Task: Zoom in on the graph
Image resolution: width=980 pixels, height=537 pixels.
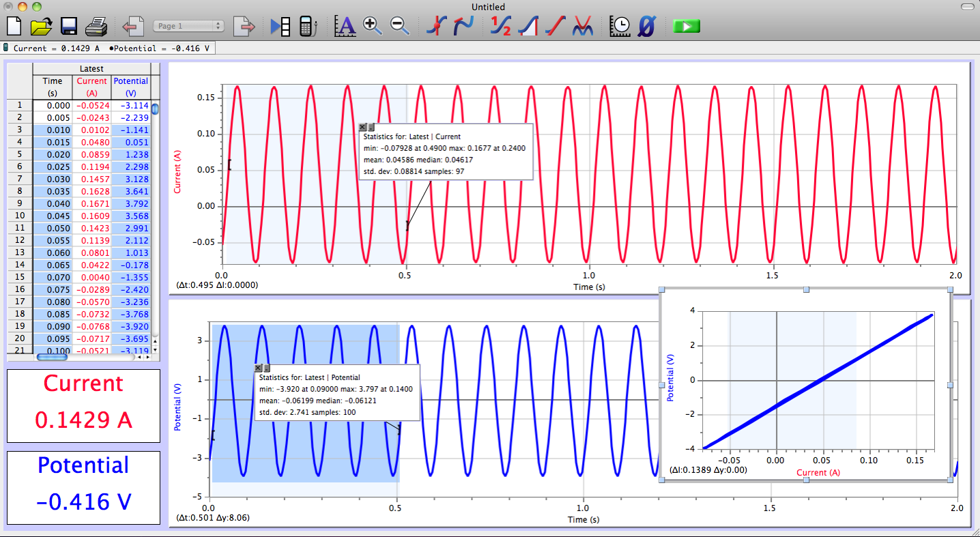Action: pyautogui.click(x=372, y=26)
